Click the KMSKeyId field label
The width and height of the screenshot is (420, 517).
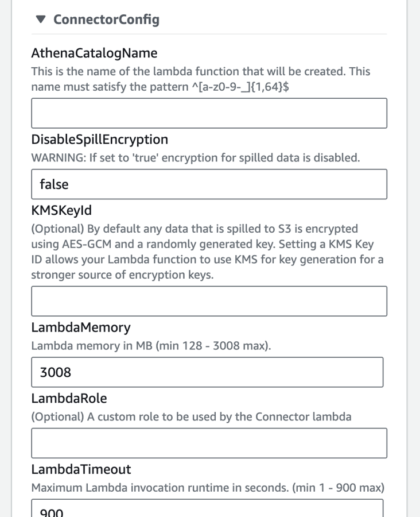(x=61, y=210)
